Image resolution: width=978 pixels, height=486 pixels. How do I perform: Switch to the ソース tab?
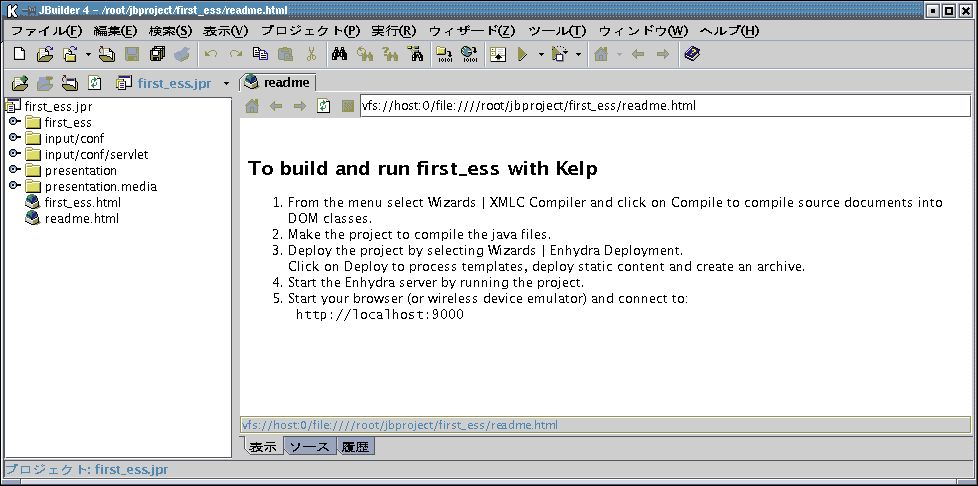point(311,447)
